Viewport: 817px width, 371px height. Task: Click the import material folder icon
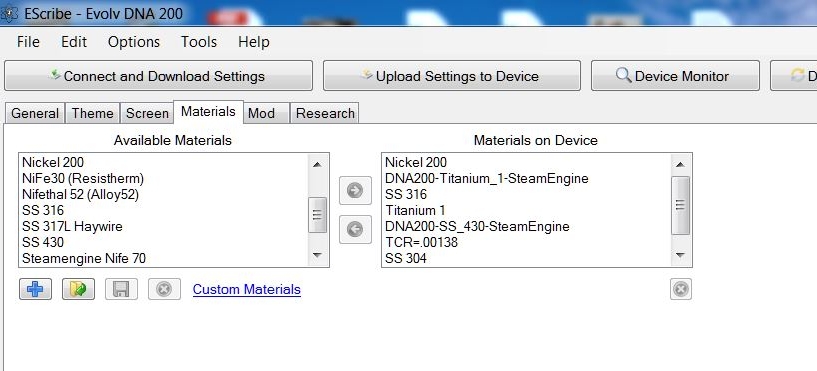point(78,289)
